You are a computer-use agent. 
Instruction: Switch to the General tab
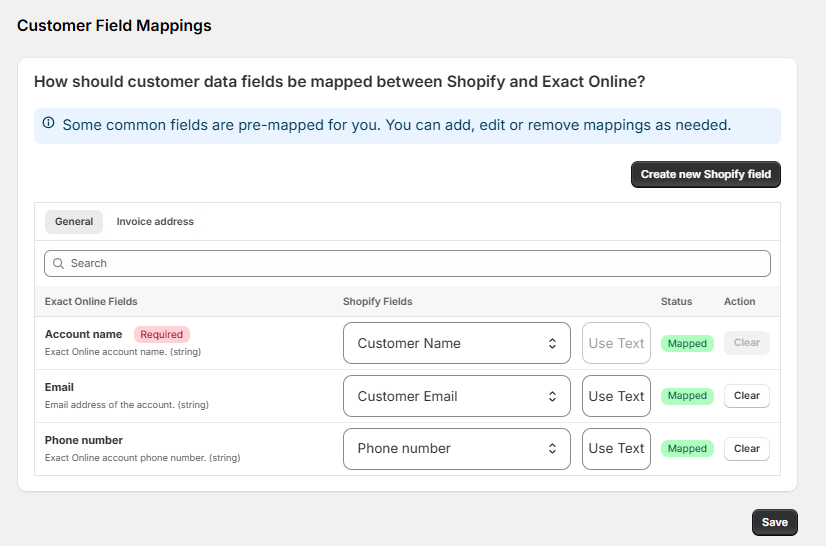(x=74, y=222)
